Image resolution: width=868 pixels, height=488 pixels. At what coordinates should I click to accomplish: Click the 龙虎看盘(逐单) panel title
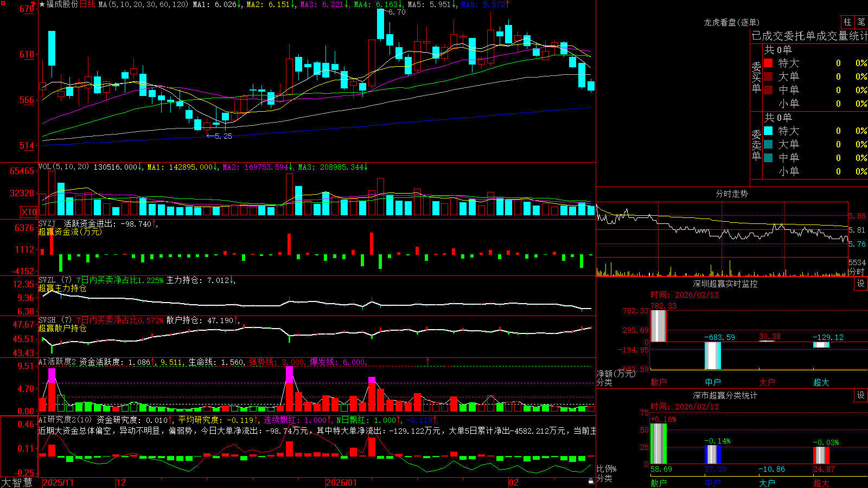click(731, 22)
